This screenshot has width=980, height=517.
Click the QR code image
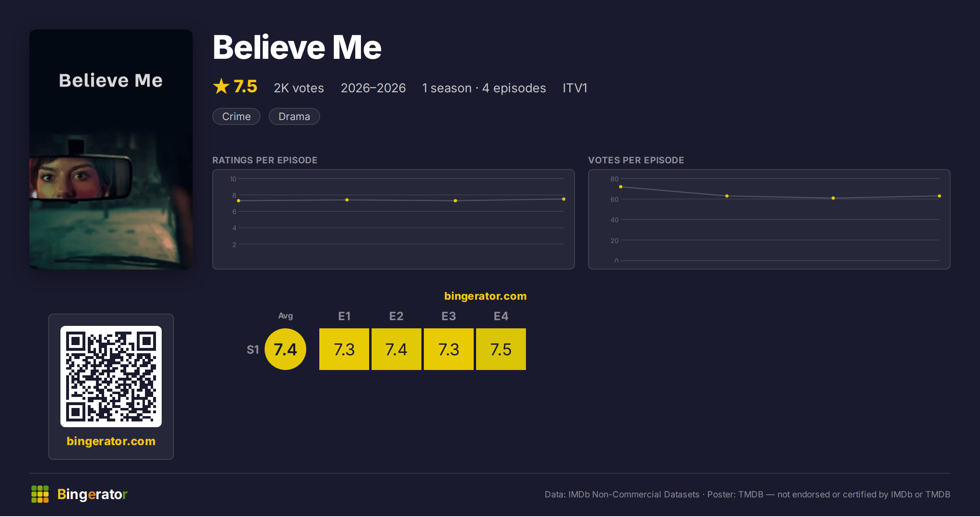111,377
